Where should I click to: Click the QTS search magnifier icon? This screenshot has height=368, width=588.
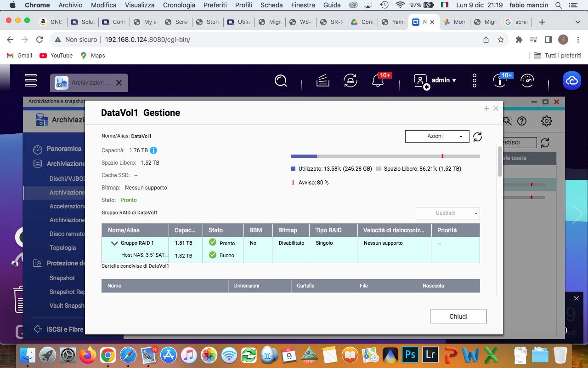pos(281,81)
